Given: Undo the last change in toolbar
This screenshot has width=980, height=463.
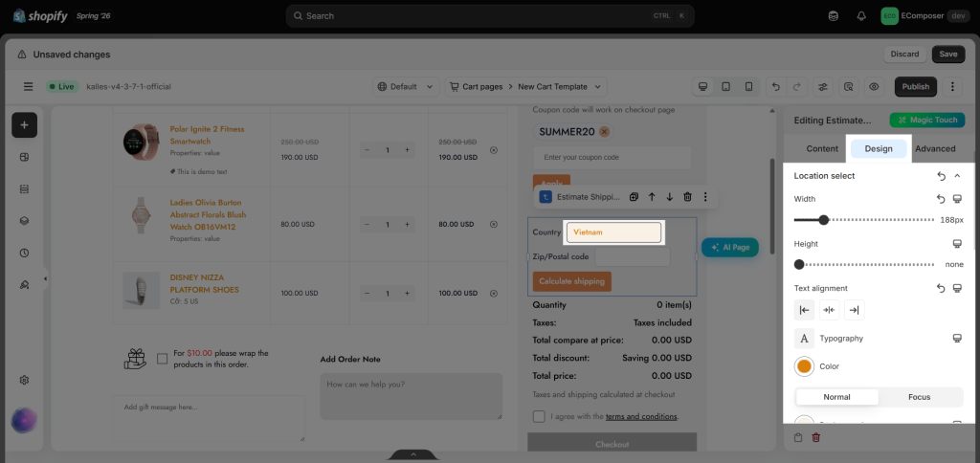Looking at the screenshot, I should click(775, 87).
